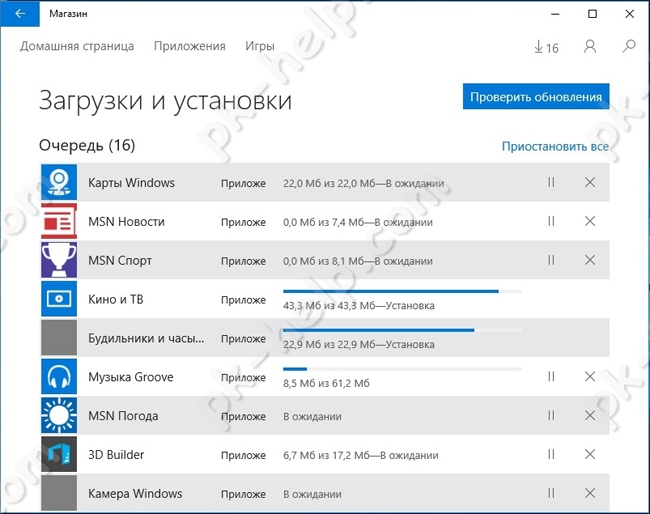Cancel the 3D Builder download
The image size is (650, 514).
(590, 454)
